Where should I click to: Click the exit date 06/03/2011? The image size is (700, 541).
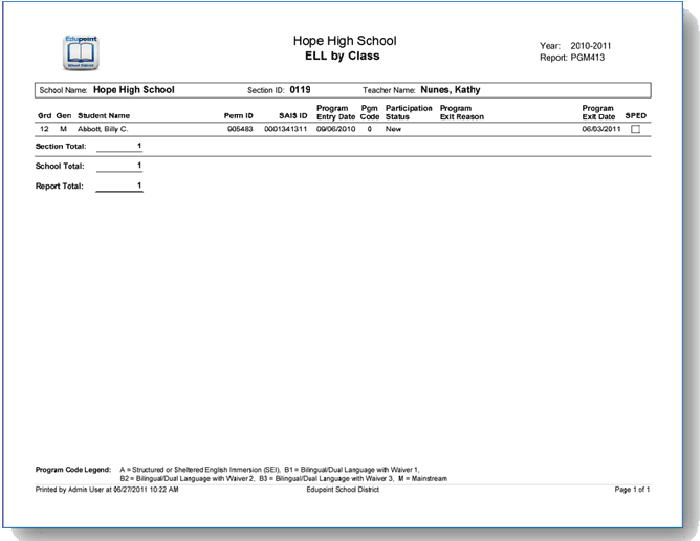601,130
